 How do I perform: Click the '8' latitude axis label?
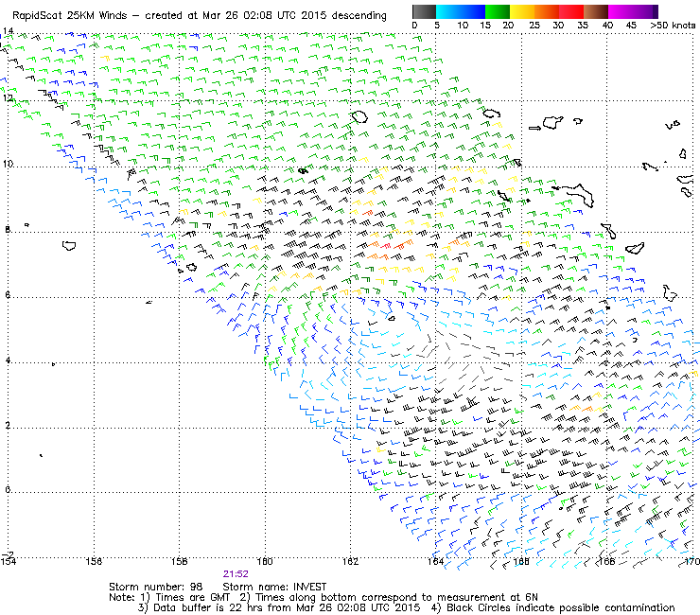point(8,230)
